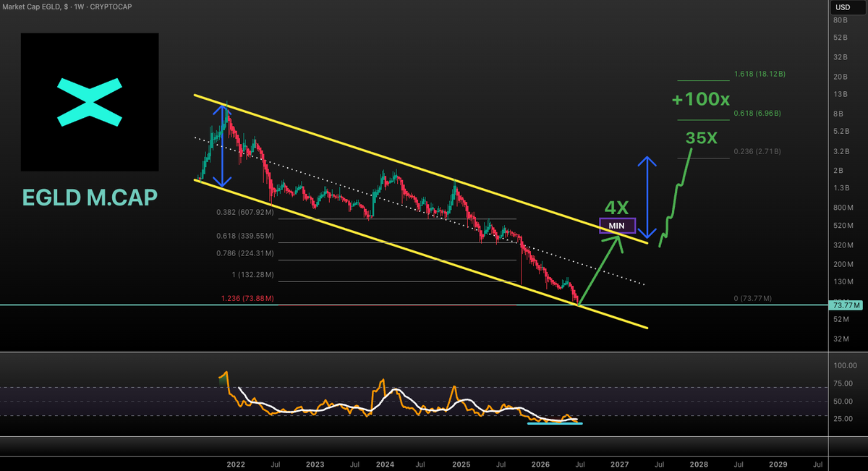Click the 0.236 (2.71B) Fibonacci label
Screen dimensions: 868x471
758,151
